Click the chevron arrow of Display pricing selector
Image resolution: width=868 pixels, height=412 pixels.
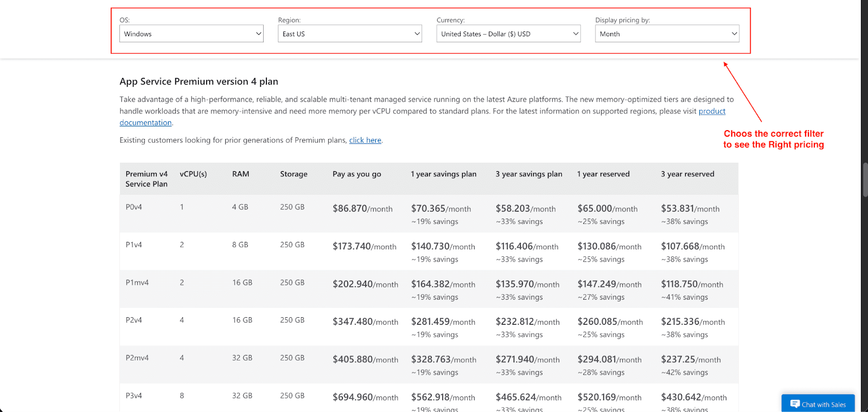734,34
